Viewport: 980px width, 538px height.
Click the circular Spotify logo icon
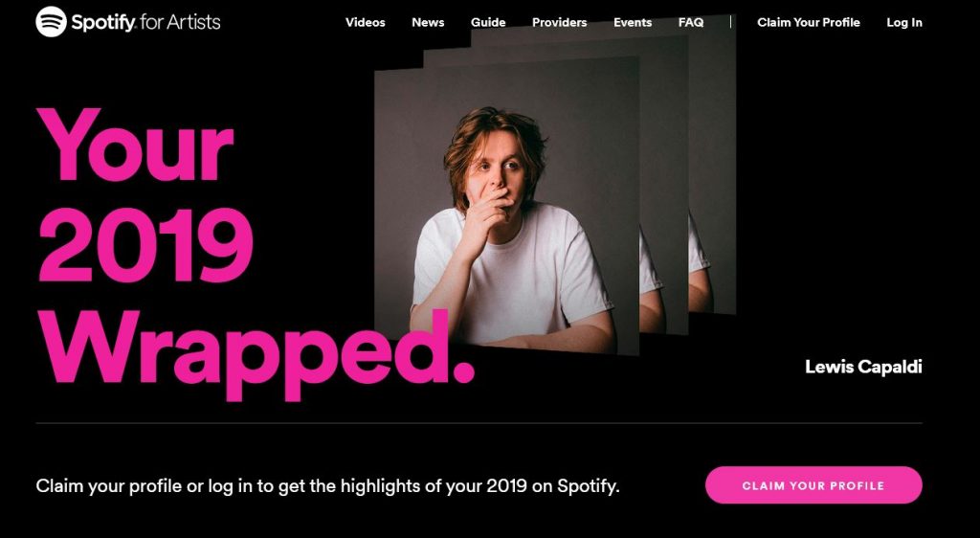(52, 22)
